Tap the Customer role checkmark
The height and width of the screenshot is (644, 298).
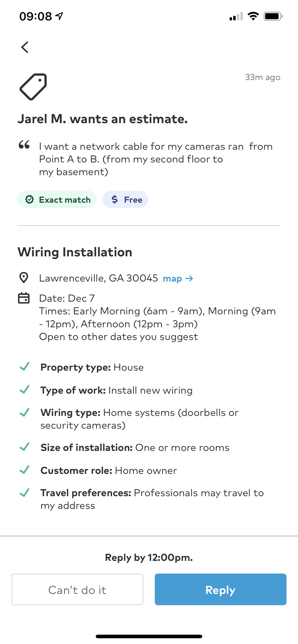[x=24, y=470]
